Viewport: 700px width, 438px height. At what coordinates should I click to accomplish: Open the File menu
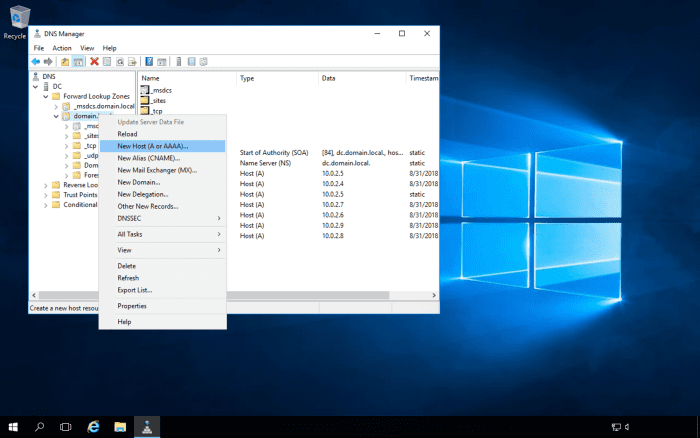pos(39,48)
